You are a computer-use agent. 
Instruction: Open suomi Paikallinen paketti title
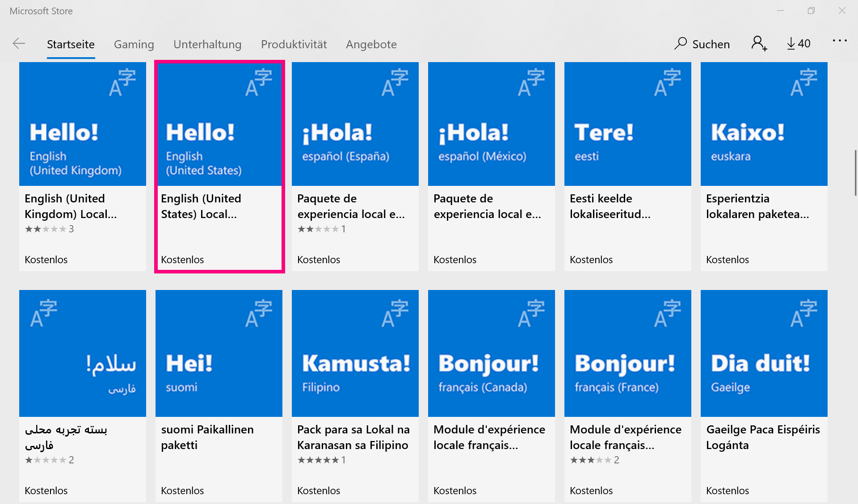[x=207, y=437]
